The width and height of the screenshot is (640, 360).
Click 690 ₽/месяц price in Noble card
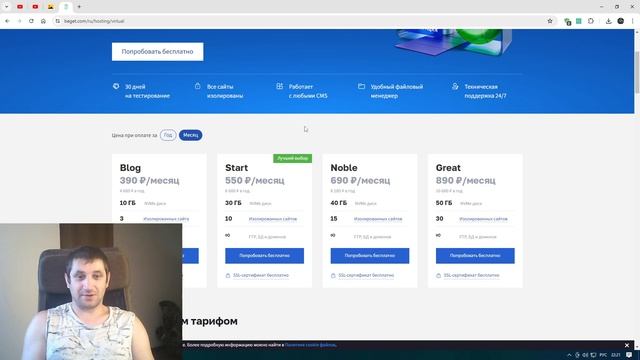click(x=360, y=180)
